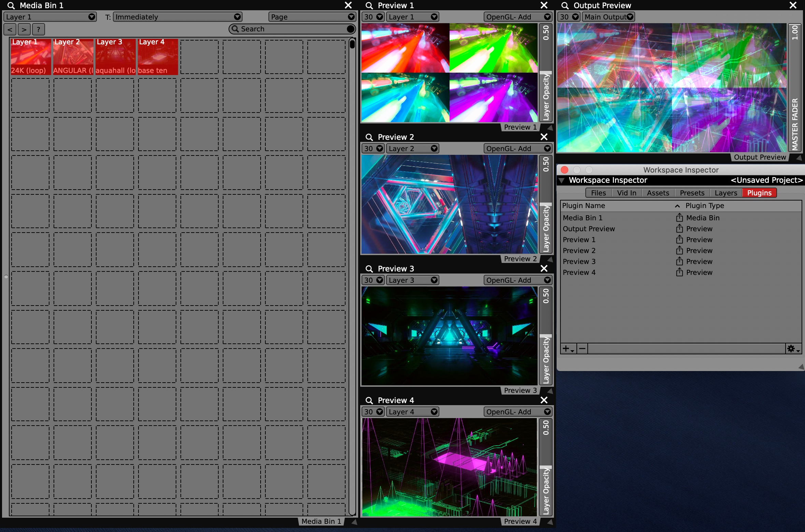Switch to the Presets tab
The width and height of the screenshot is (805, 532).
click(692, 193)
